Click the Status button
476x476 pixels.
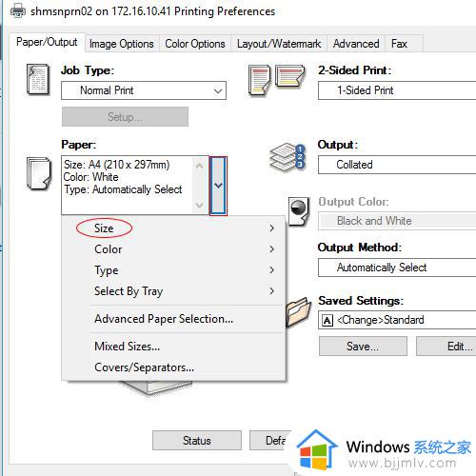point(197,441)
